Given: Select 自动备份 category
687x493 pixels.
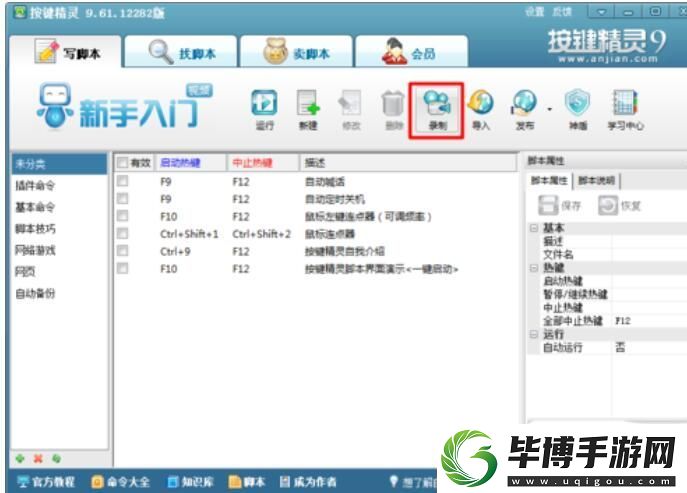Looking at the screenshot, I should tap(59, 293).
